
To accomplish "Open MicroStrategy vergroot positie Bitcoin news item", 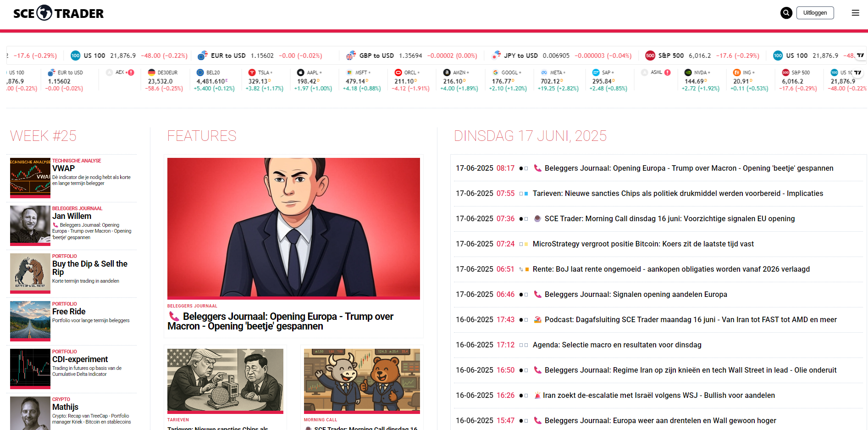I will pyautogui.click(x=643, y=244).
